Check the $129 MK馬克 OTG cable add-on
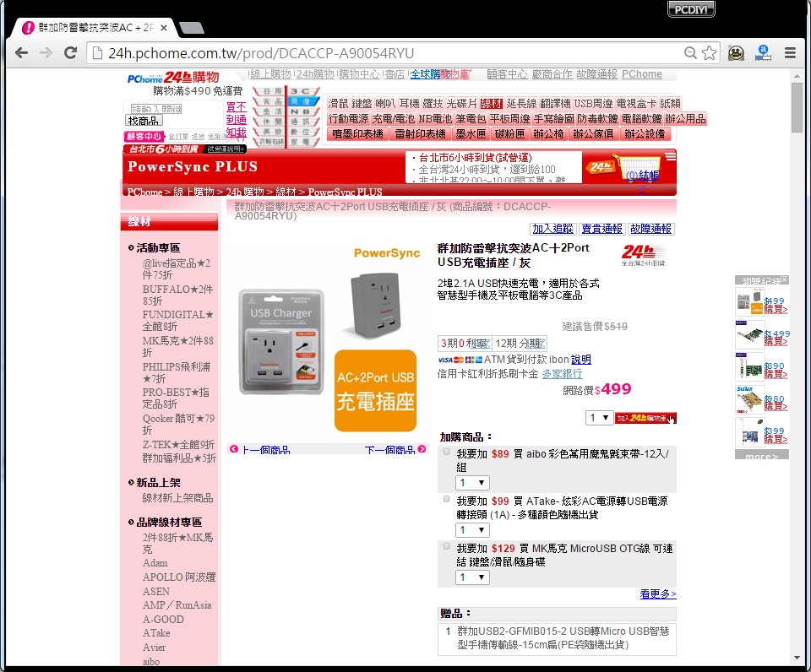Screen dimensions: 811x672 (446, 546)
